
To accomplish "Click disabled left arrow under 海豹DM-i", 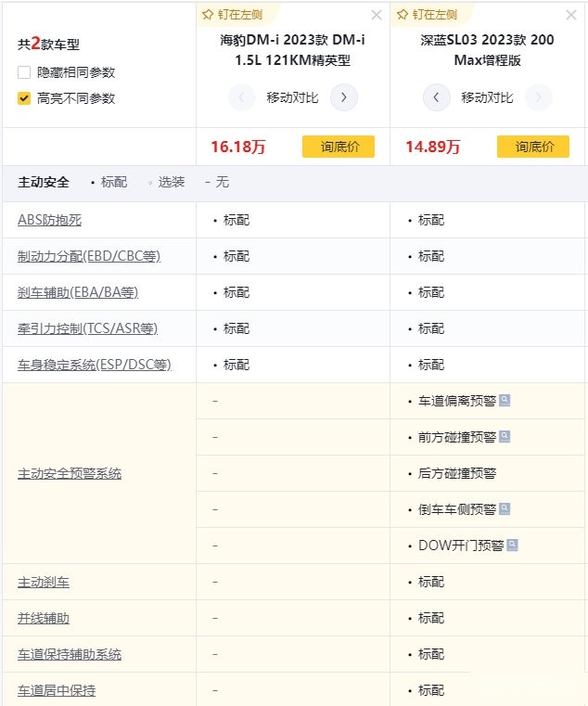I will click(x=242, y=97).
